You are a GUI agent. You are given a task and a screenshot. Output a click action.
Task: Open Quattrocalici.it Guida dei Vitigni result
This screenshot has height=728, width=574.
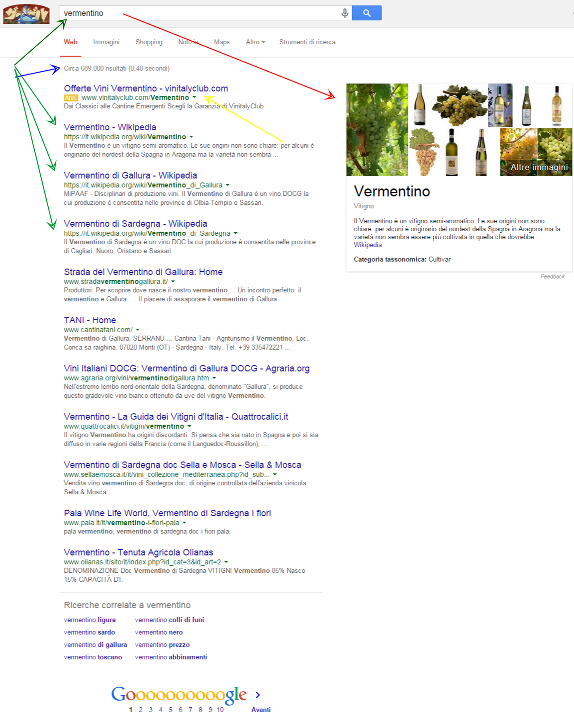point(176,417)
